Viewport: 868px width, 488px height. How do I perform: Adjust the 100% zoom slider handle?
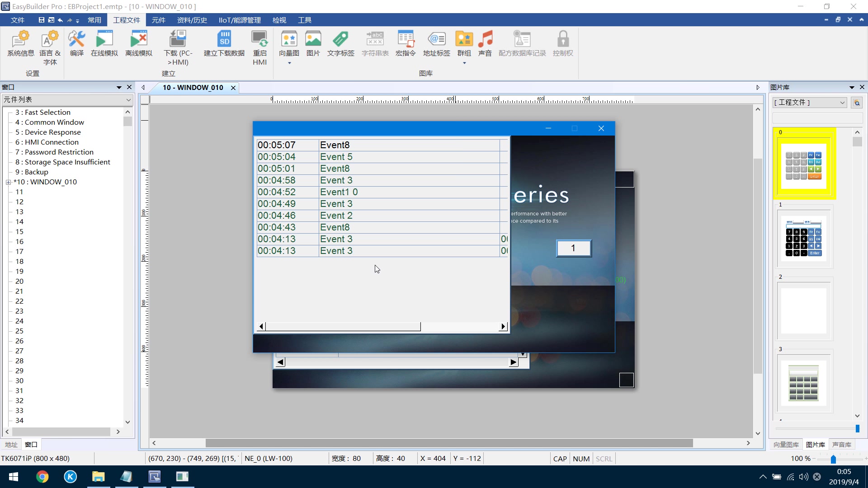pos(833,459)
